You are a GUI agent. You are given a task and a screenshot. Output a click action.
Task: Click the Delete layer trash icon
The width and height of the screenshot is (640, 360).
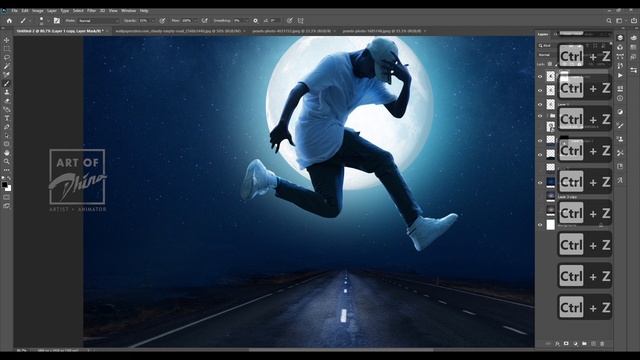[602, 344]
